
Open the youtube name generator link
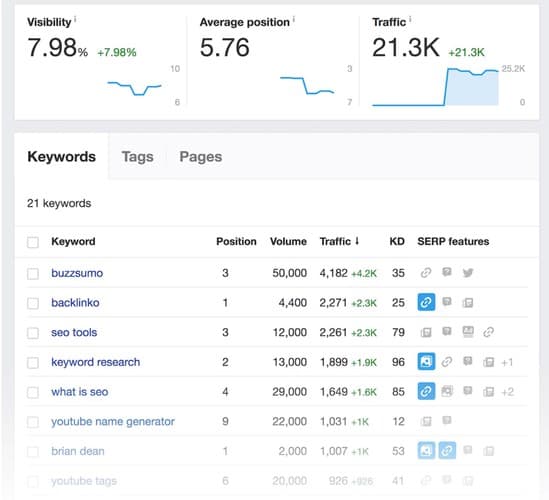[x=113, y=422]
